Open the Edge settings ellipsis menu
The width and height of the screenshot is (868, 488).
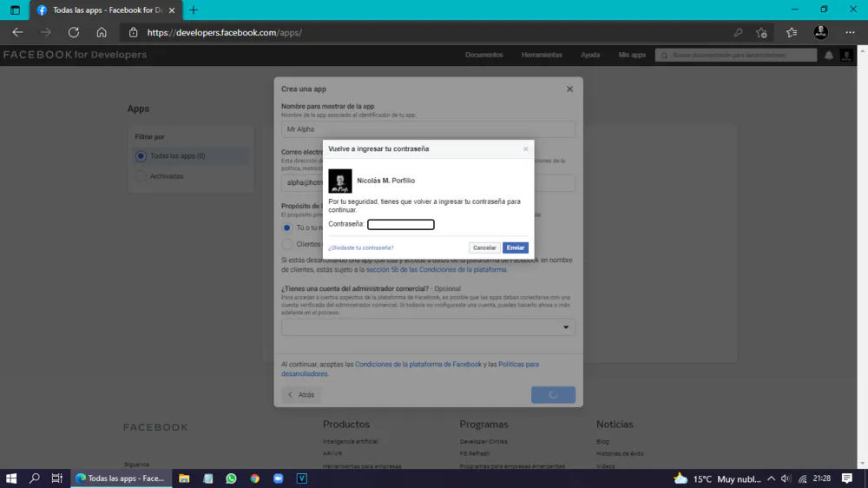point(850,32)
